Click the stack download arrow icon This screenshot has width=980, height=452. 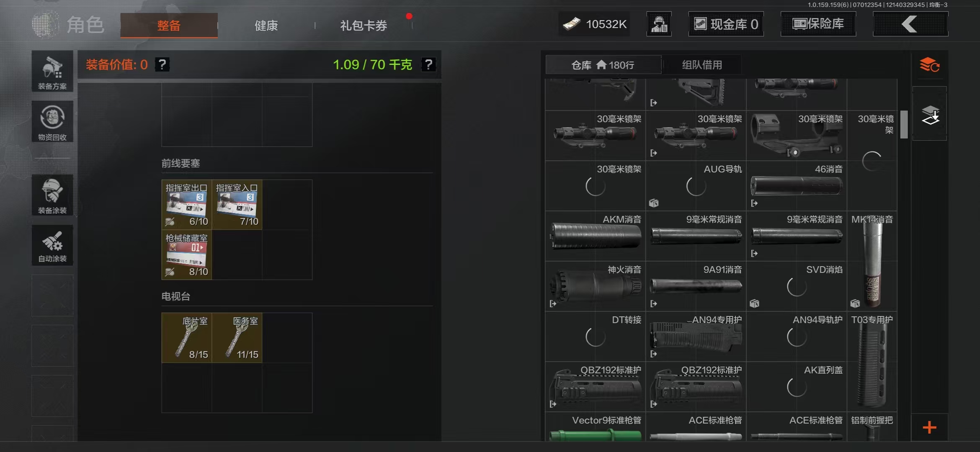(930, 114)
